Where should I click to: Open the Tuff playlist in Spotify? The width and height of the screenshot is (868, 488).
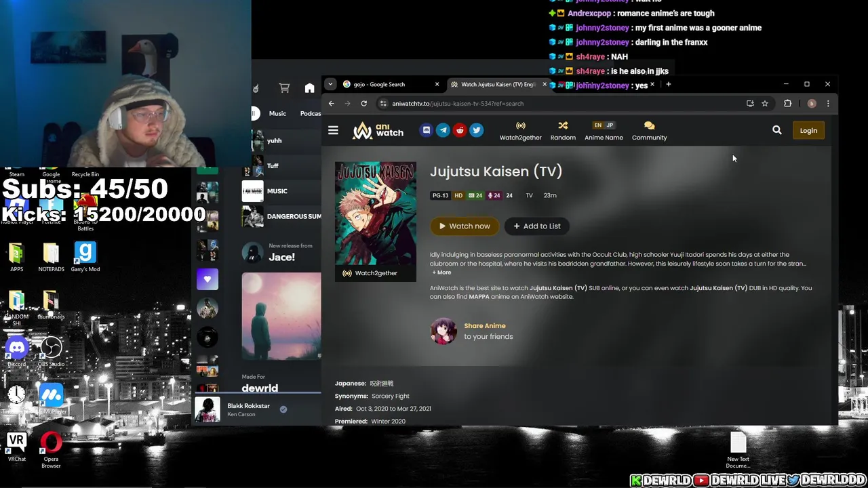[x=281, y=166]
